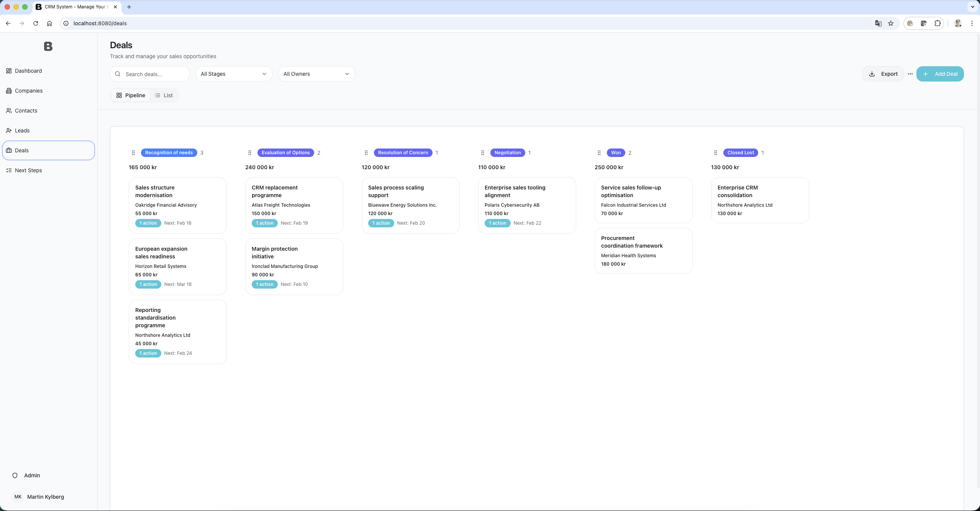Screen dimensions: 980x511
Task: Go to Next Steps in sidebar
Action: pos(28,170)
